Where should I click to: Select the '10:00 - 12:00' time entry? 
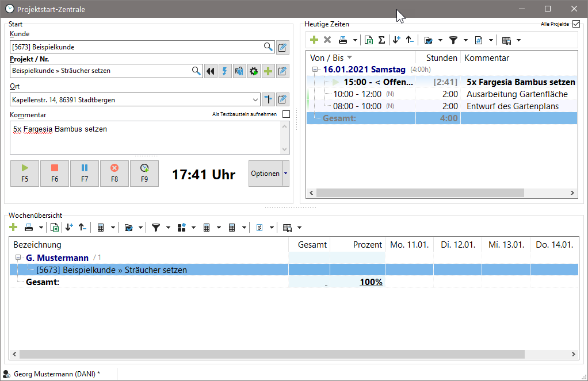pos(358,94)
